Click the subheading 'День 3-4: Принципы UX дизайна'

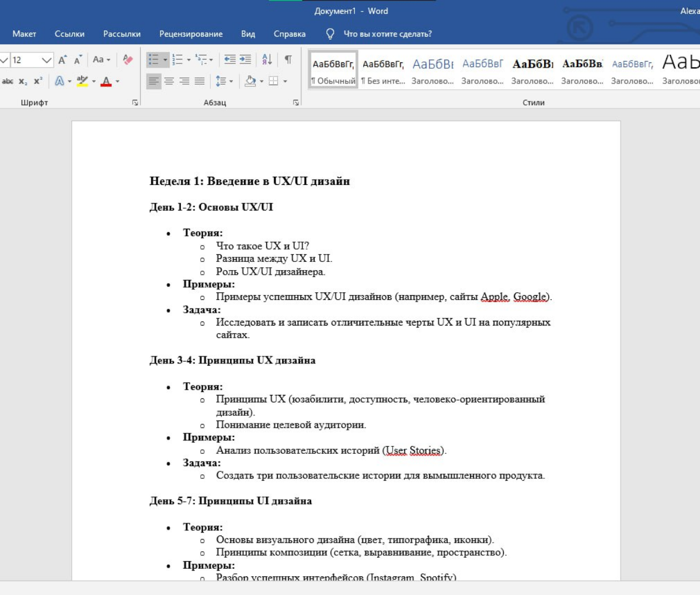point(232,360)
